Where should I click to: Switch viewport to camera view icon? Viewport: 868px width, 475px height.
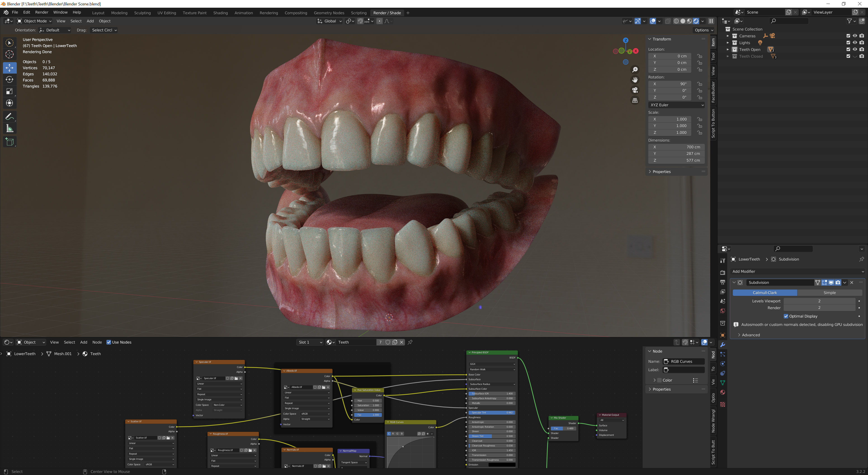[635, 90]
